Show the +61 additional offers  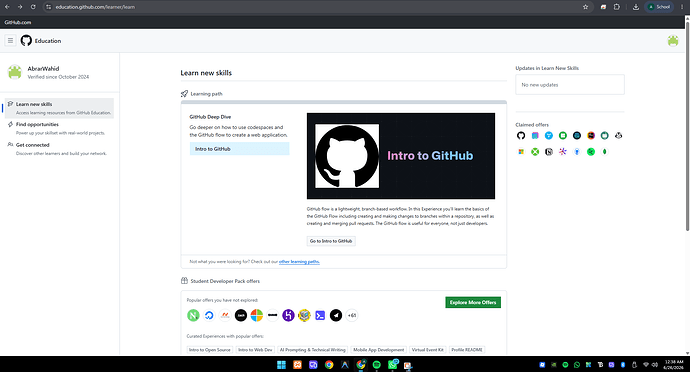[x=352, y=315]
